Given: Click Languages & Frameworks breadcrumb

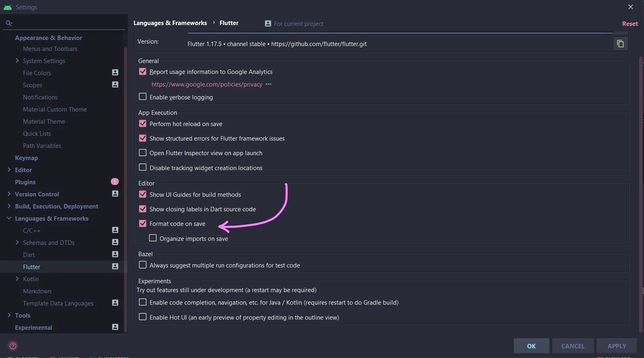Looking at the screenshot, I should (170, 23).
